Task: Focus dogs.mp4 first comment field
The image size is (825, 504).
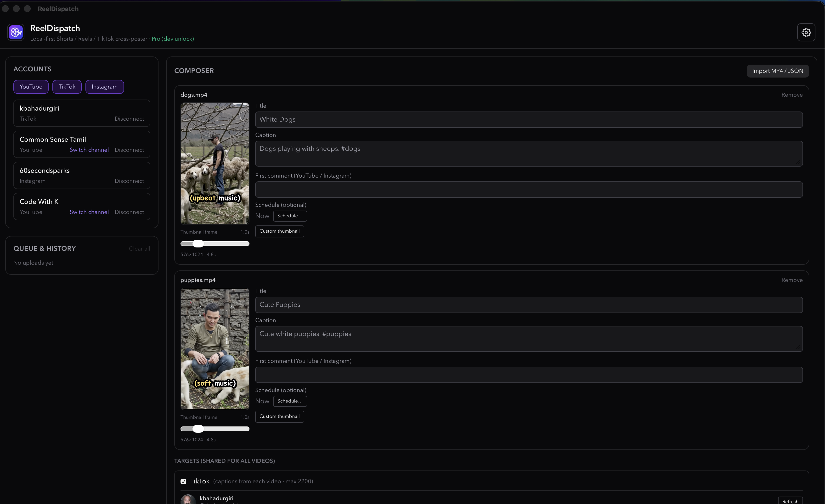Action: click(529, 189)
